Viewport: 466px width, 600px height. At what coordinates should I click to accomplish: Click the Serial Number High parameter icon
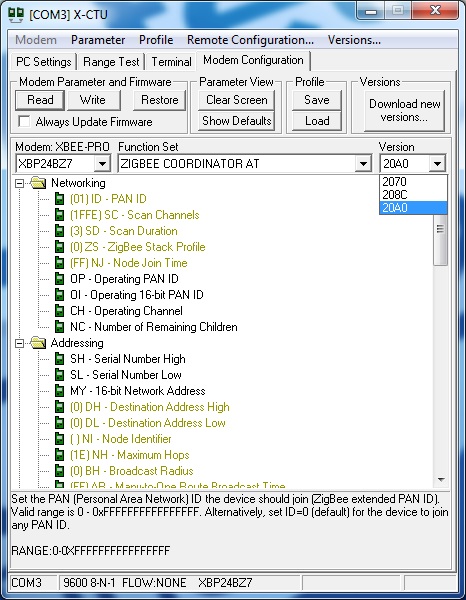[59, 359]
